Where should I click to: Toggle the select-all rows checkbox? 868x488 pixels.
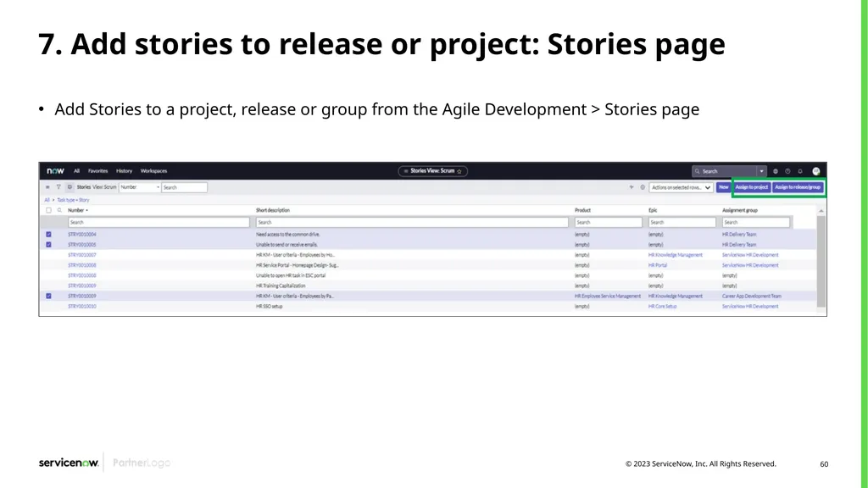click(48, 210)
